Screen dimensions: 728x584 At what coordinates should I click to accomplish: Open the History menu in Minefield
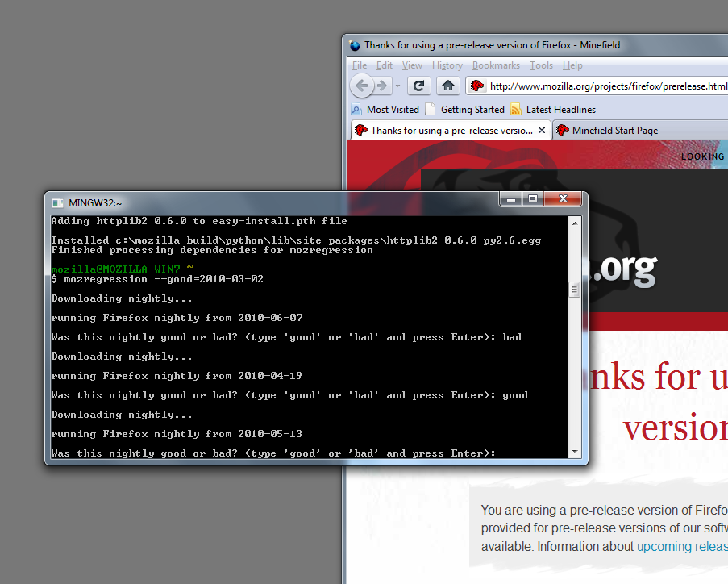click(x=447, y=65)
